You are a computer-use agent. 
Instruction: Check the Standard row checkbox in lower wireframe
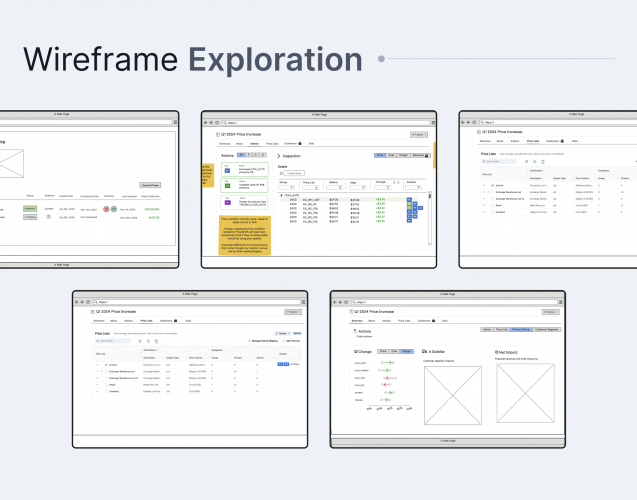[x=106, y=391]
